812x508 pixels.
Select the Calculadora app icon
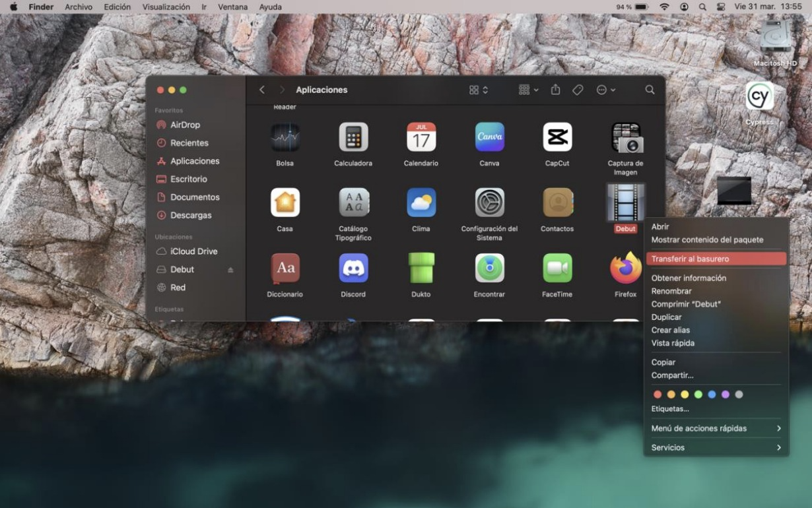point(353,137)
